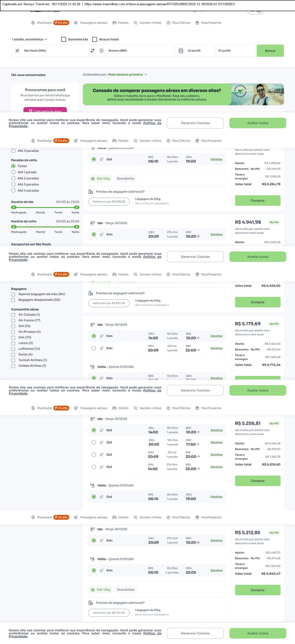Screen dimensions: 295x644
Task: Expand the Mais baratos primeiro sort dropdown
Action: pos(127,74)
